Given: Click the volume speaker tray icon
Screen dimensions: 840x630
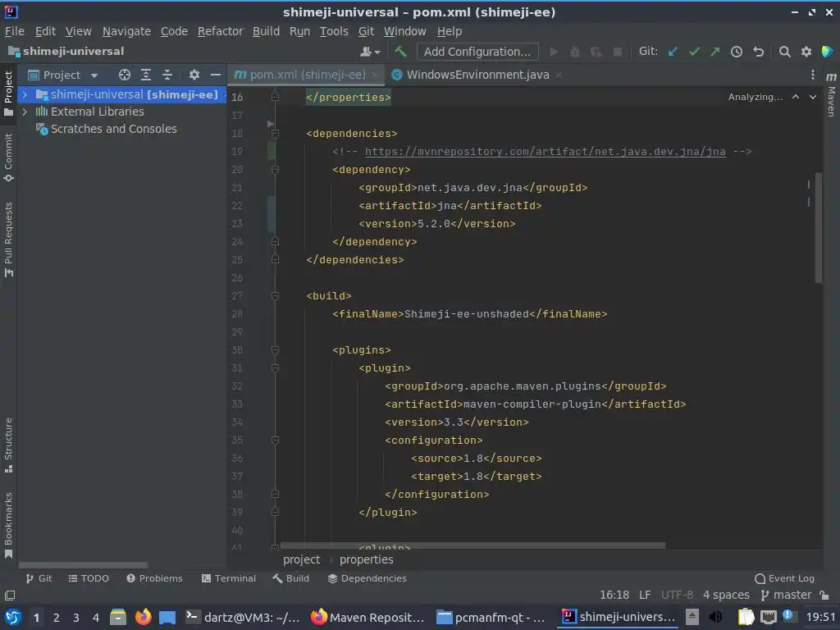Looking at the screenshot, I should 715,618.
